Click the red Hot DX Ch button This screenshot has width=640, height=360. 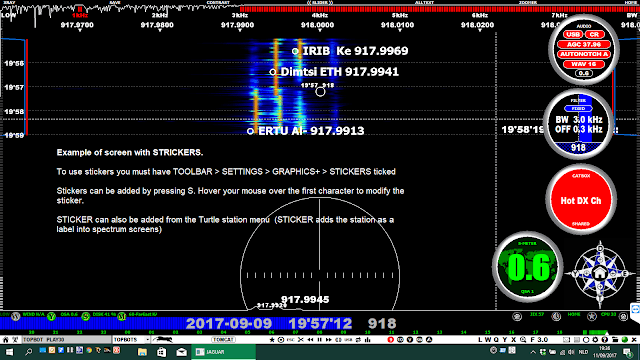[x=581, y=200]
